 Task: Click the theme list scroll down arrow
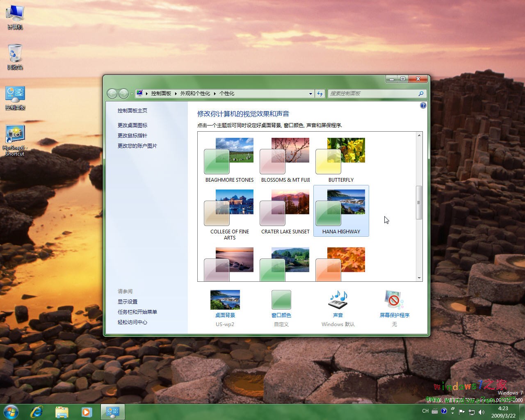[x=419, y=278]
